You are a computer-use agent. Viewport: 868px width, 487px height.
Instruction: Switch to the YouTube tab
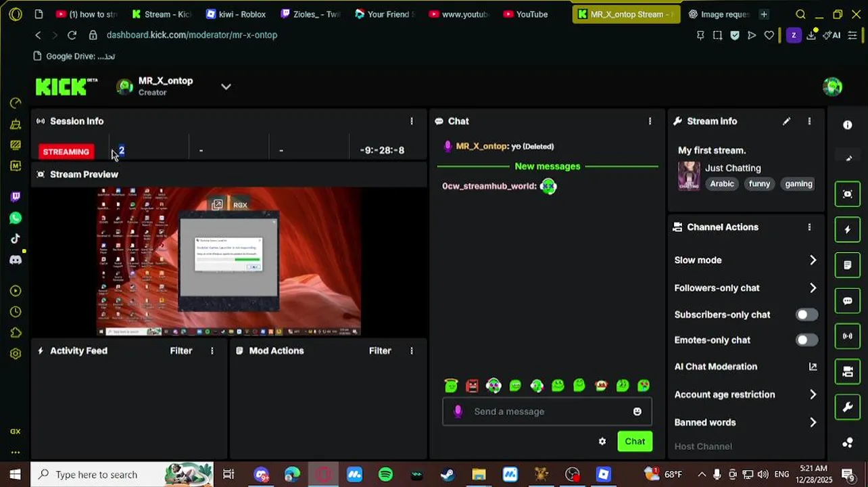(x=532, y=14)
